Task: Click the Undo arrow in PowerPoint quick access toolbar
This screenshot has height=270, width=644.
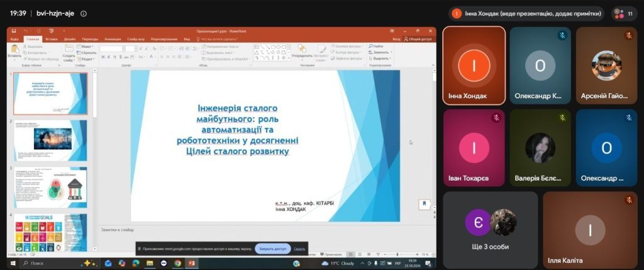Action: [25, 31]
